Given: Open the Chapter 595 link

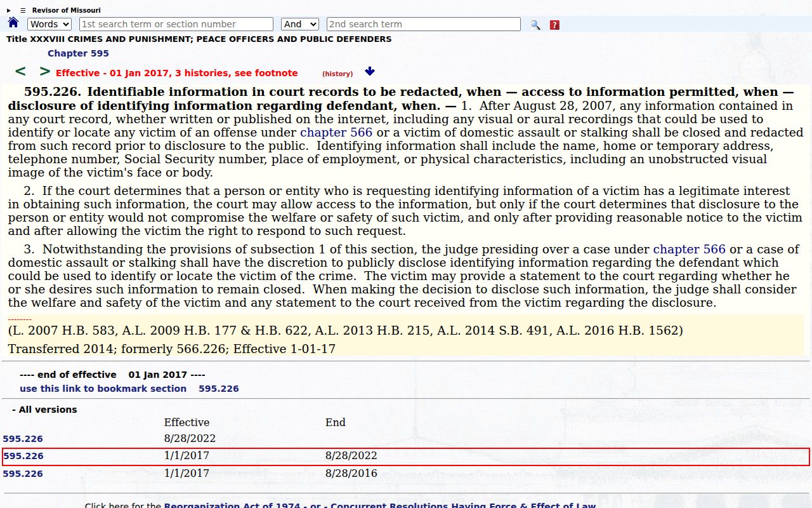Looking at the screenshot, I should pyautogui.click(x=78, y=53).
